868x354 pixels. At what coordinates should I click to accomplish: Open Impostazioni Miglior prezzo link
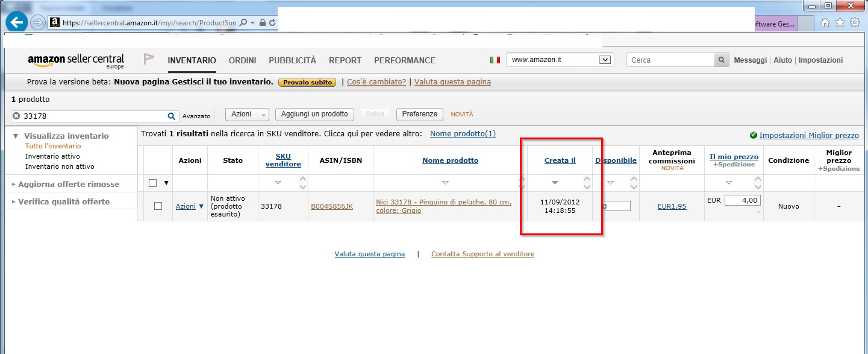tap(809, 136)
